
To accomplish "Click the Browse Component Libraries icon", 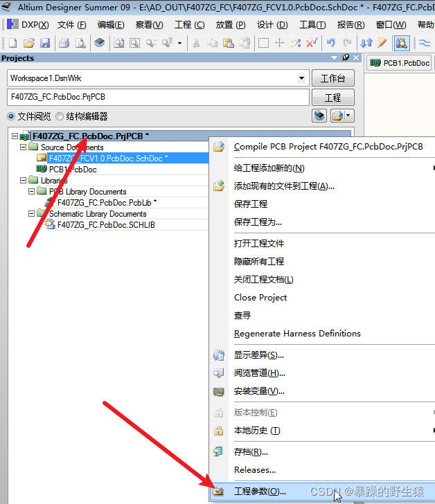I will (402, 43).
